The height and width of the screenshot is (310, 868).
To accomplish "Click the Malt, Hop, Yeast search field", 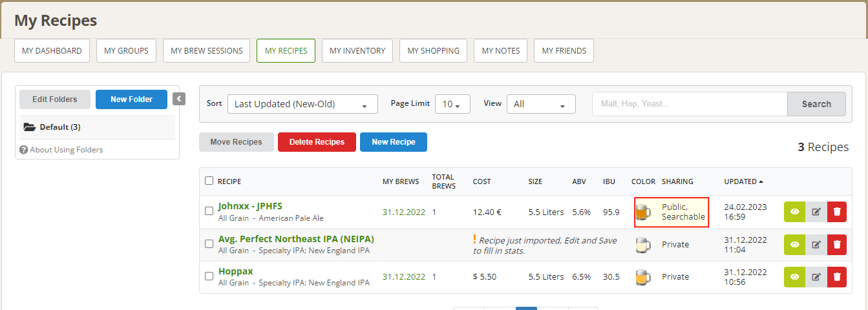I will point(689,104).
